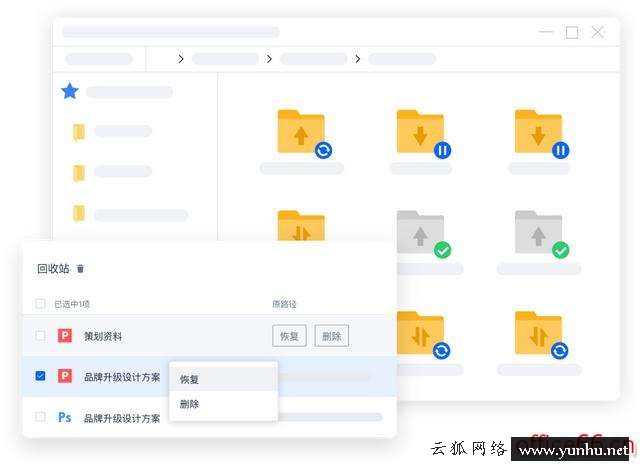Close the file manager window
Image resolution: width=640 pixels, height=468 pixels.
[x=598, y=32]
